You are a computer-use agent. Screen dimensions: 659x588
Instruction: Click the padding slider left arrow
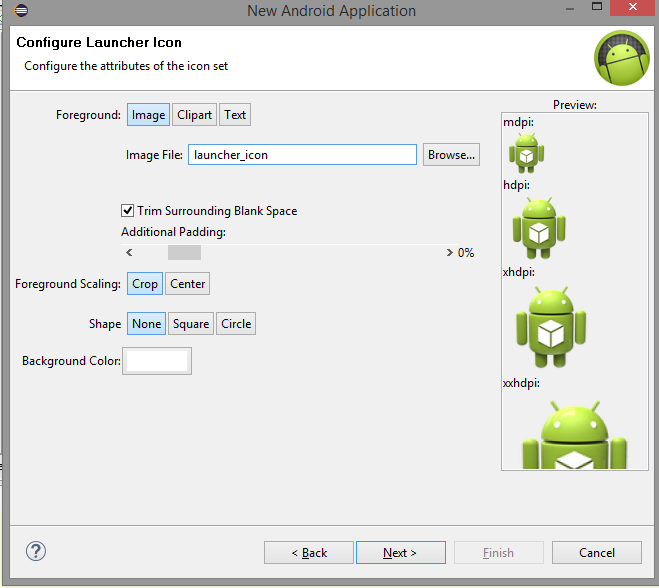pyautogui.click(x=129, y=252)
